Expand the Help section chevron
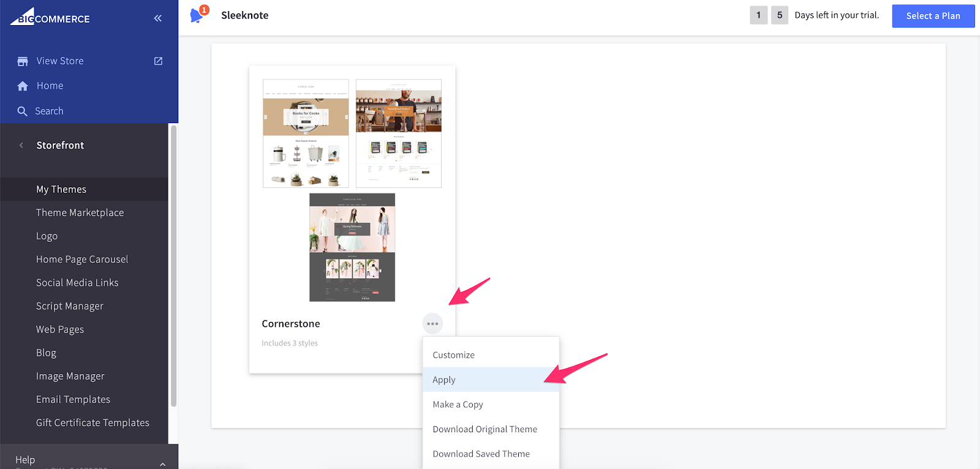The image size is (980, 469). [162, 464]
